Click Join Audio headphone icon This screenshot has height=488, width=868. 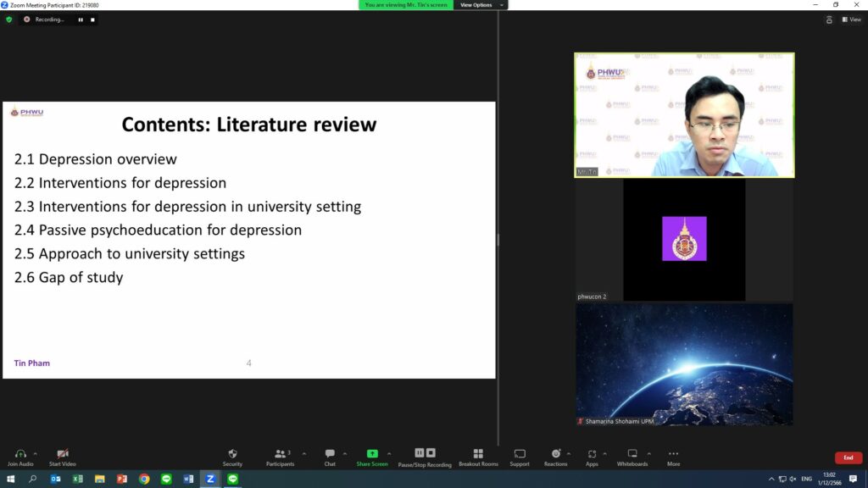pos(20,454)
